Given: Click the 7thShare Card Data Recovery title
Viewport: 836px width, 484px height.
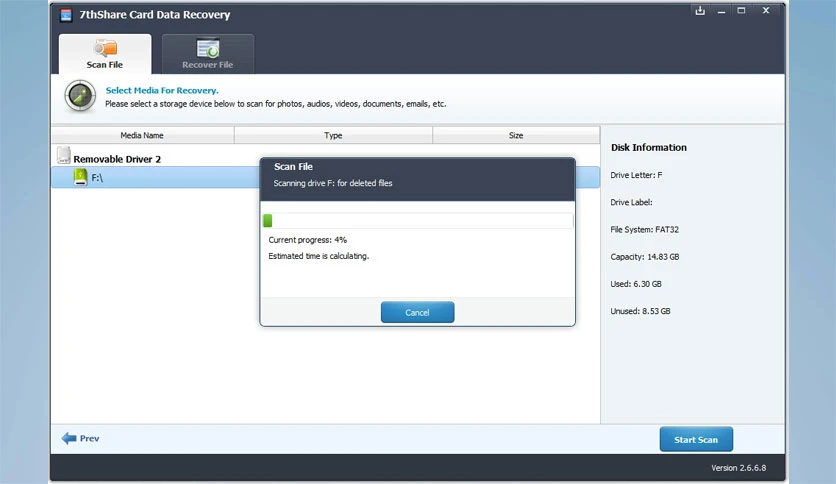Looking at the screenshot, I should [x=155, y=14].
